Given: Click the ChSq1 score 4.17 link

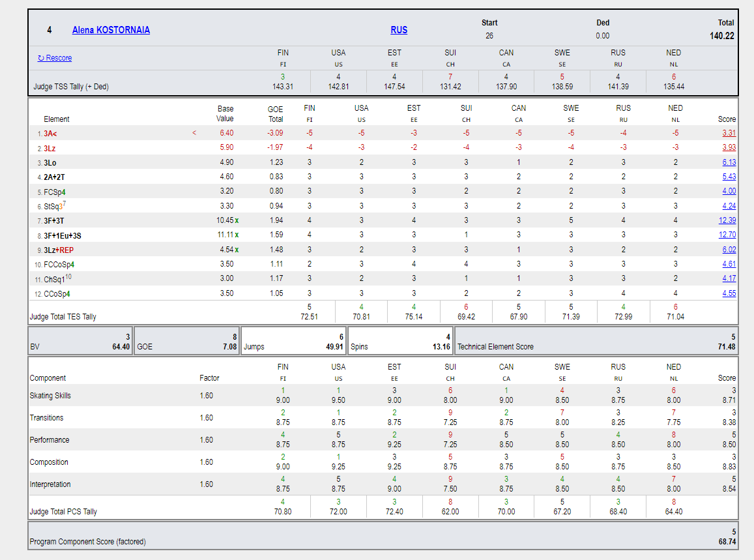Looking at the screenshot, I should click(x=729, y=278).
